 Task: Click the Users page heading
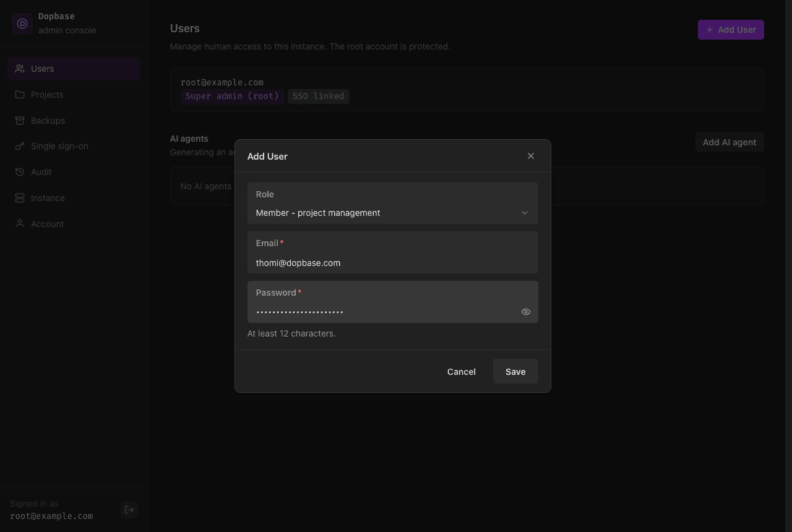pyautogui.click(x=185, y=28)
